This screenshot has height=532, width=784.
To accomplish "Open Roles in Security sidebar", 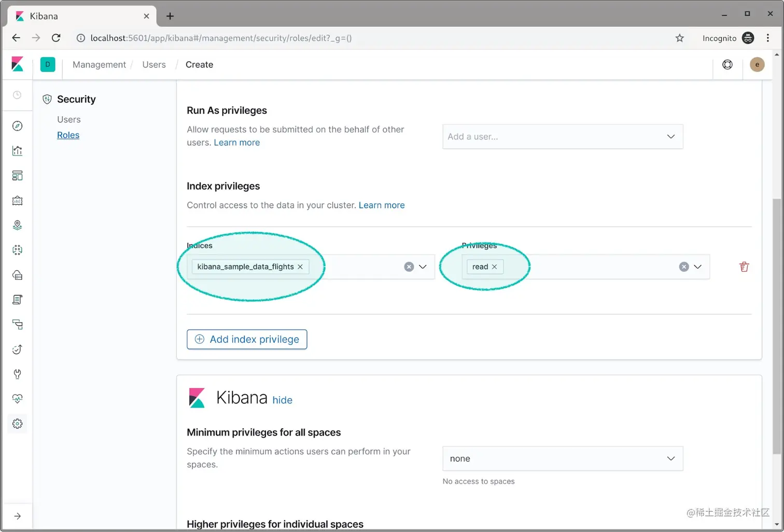I will [x=68, y=135].
